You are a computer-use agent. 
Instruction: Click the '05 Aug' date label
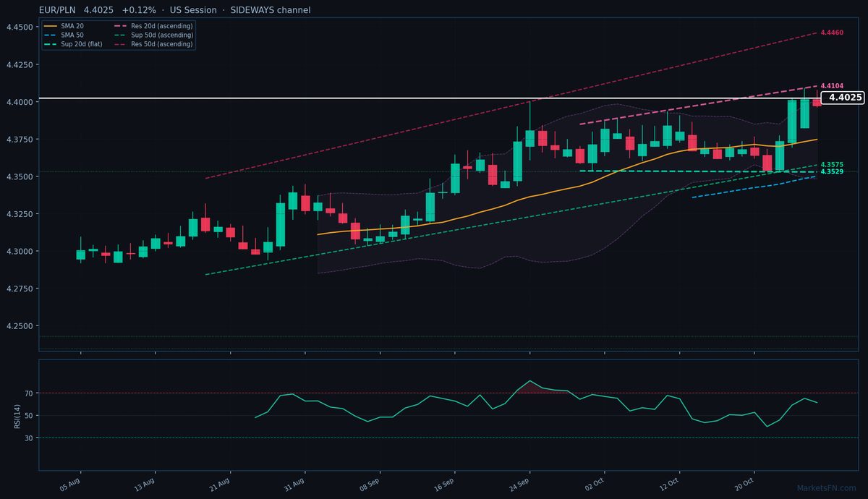tap(70, 485)
